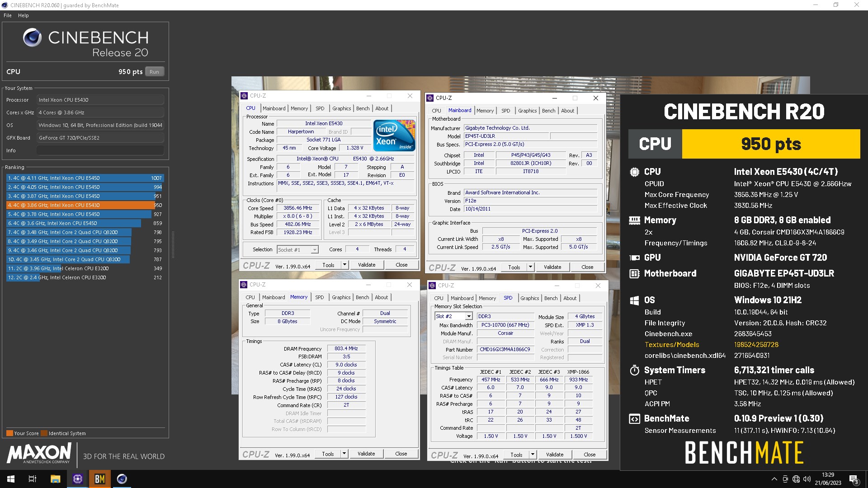Open Mainboard tab in CPU window
The height and width of the screenshot is (488, 868).
click(274, 108)
